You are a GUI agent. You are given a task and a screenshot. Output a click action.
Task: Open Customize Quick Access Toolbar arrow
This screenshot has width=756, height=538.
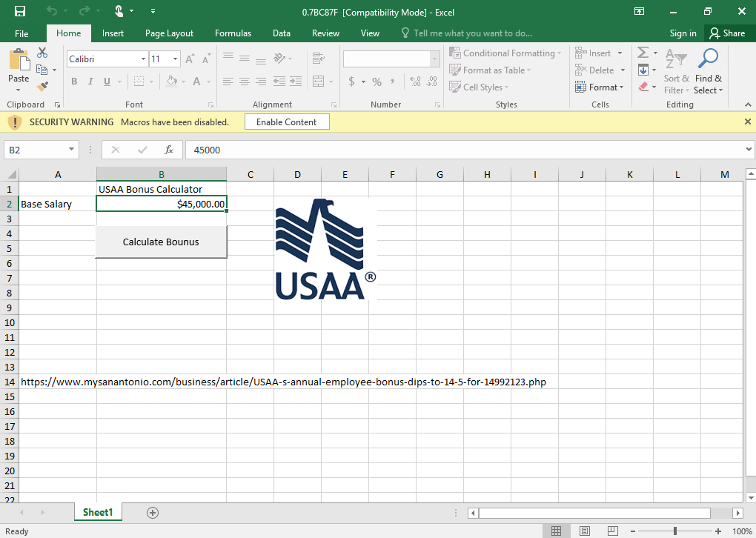click(153, 11)
